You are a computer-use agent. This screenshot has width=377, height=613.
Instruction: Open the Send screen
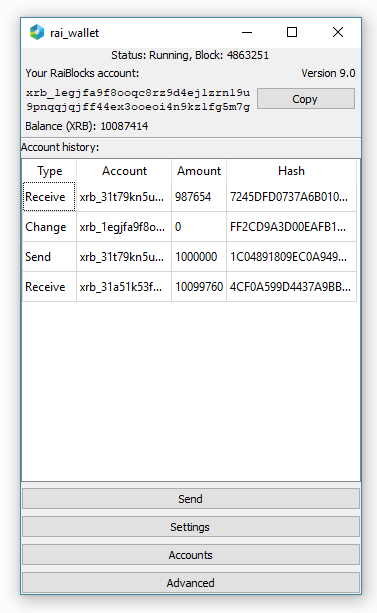pyautogui.click(x=191, y=498)
